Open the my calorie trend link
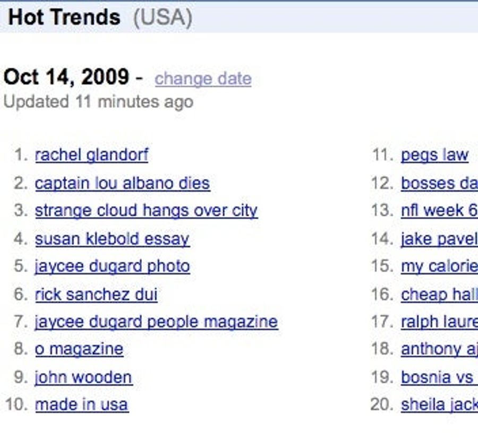Image resolution: width=478 pixels, height=448 pixels. pos(439,266)
